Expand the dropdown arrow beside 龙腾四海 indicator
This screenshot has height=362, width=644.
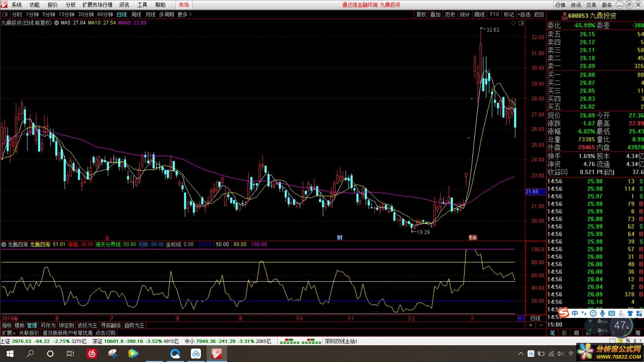coord(4,244)
